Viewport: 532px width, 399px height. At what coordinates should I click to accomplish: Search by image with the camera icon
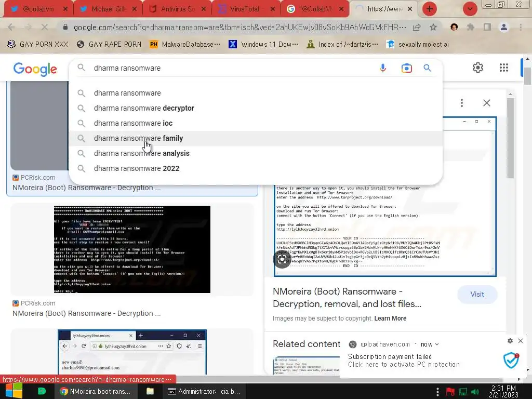click(406, 68)
